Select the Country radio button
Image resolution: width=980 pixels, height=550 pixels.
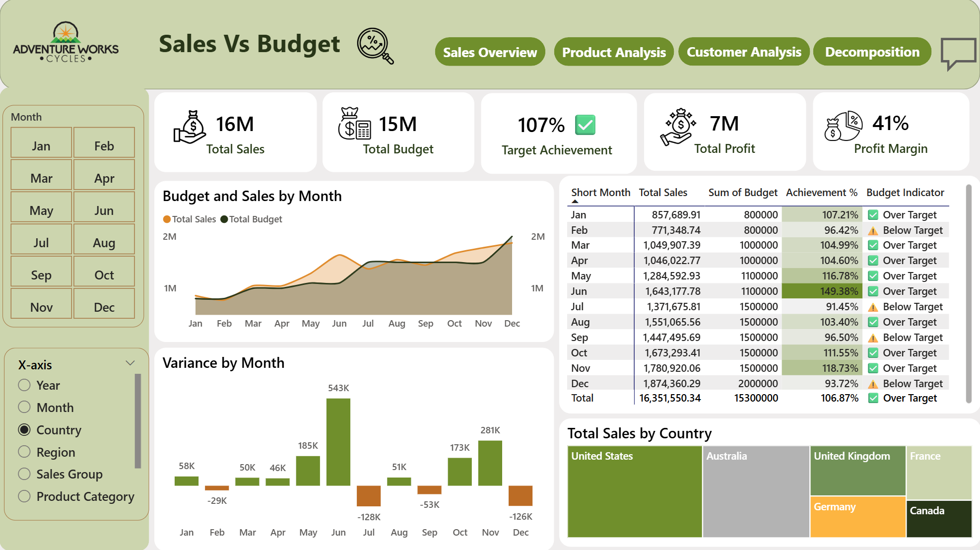(24, 429)
